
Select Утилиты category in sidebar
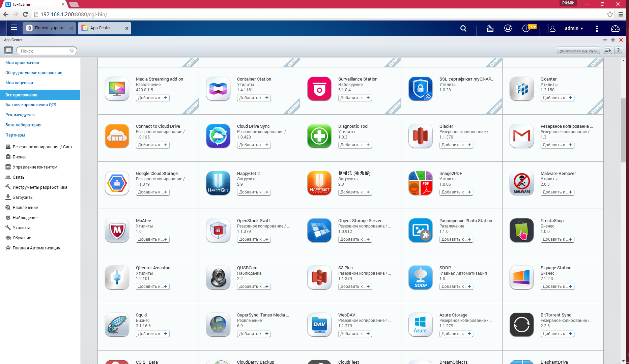click(x=18, y=228)
